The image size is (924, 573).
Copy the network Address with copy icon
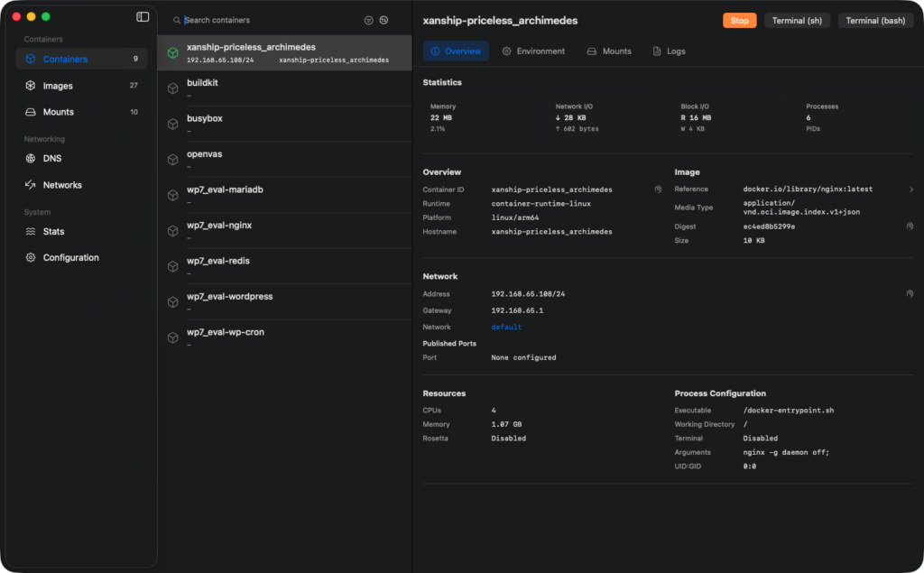click(x=910, y=293)
